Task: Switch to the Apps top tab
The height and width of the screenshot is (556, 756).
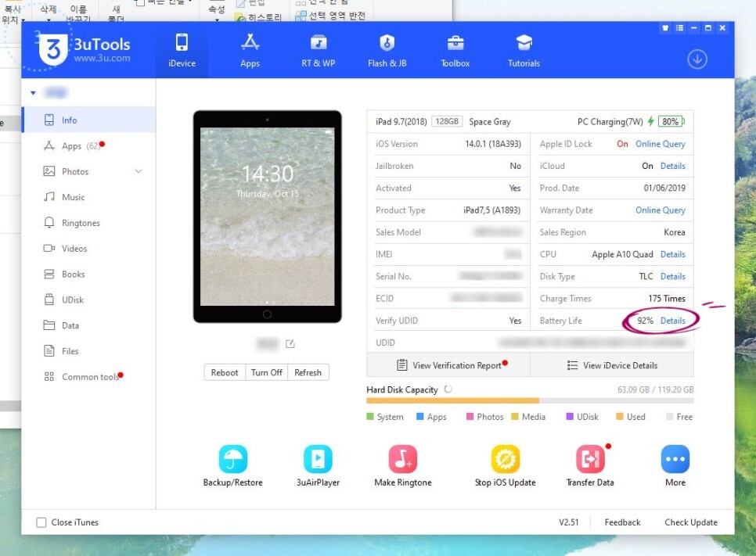Action: pos(250,49)
